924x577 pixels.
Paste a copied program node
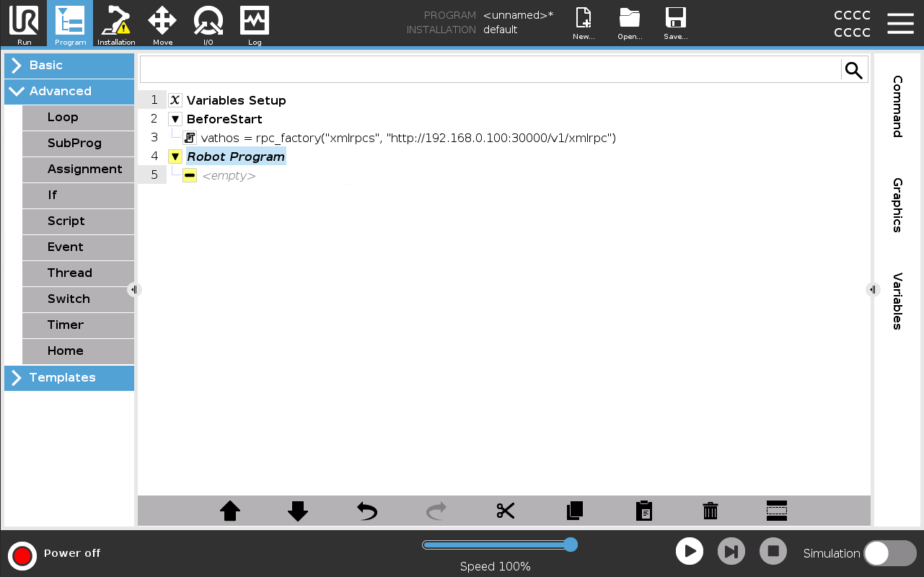(x=643, y=511)
